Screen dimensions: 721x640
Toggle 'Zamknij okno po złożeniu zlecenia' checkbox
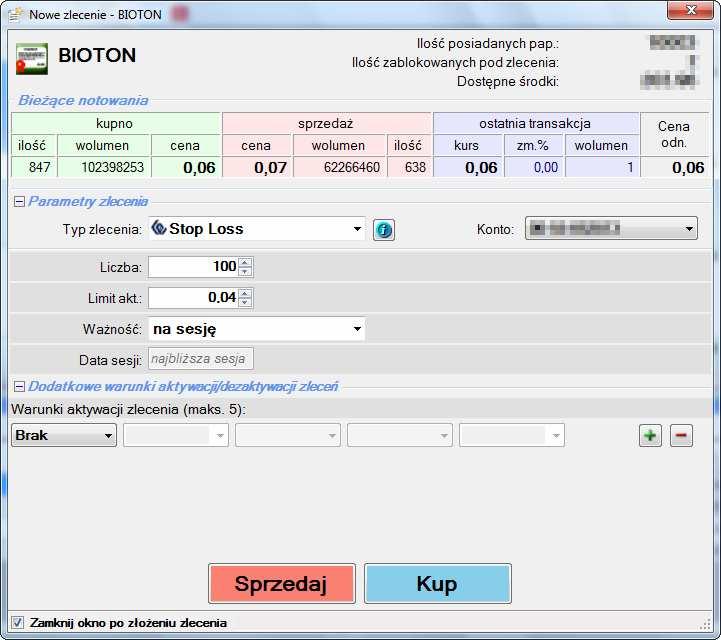[x=17, y=623]
